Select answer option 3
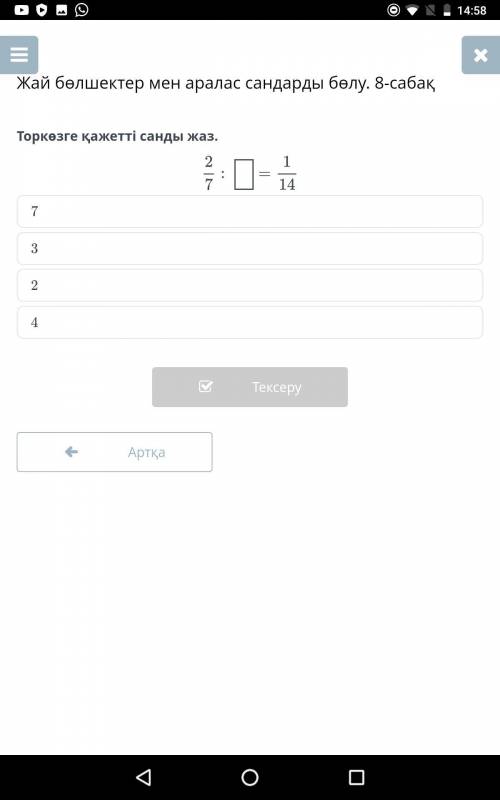Viewport: 500px width, 800px height. [x=250, y=248]
